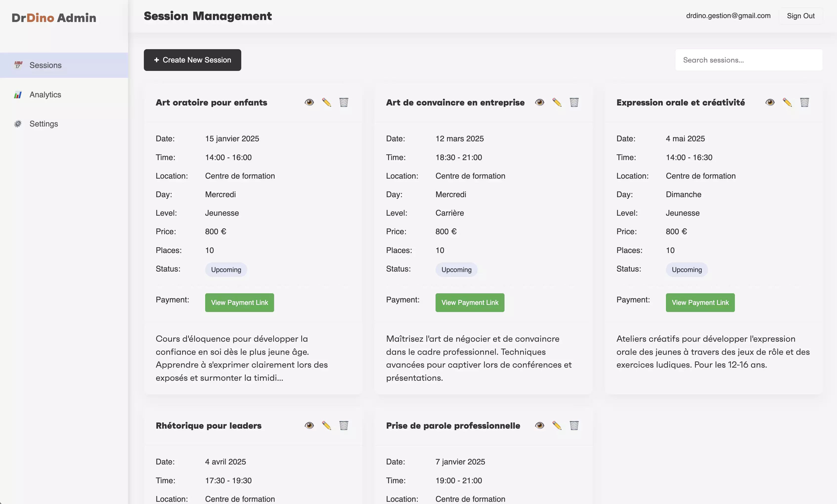Focus the Search sessions input field
This screenshot has width=837, height=504.
coord(748,60)
